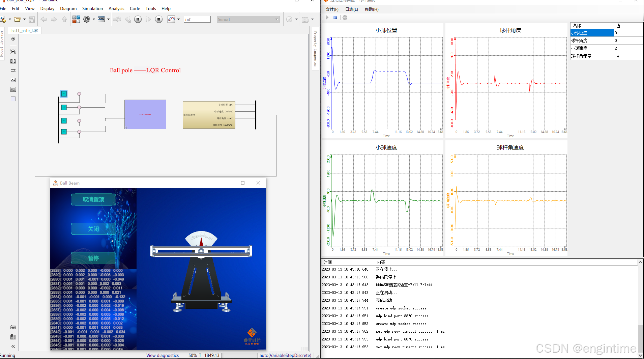Open the Model Explorer icon

(101, 19)
